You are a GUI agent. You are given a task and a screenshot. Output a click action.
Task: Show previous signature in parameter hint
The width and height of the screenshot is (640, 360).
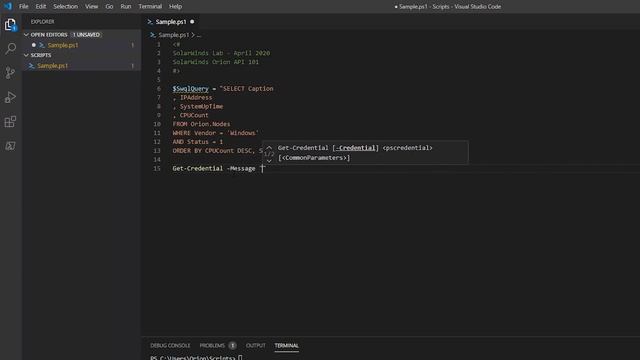coord(269,147)
